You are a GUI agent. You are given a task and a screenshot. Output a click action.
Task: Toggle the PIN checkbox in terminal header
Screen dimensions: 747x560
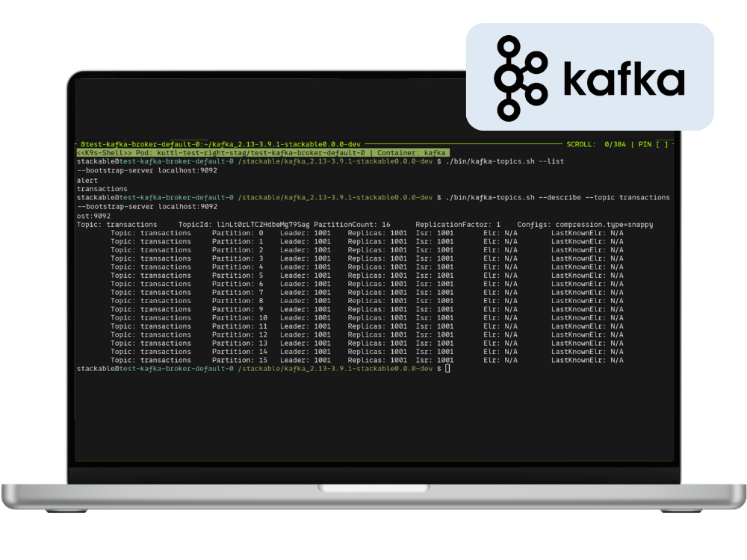tap(662, 144)
